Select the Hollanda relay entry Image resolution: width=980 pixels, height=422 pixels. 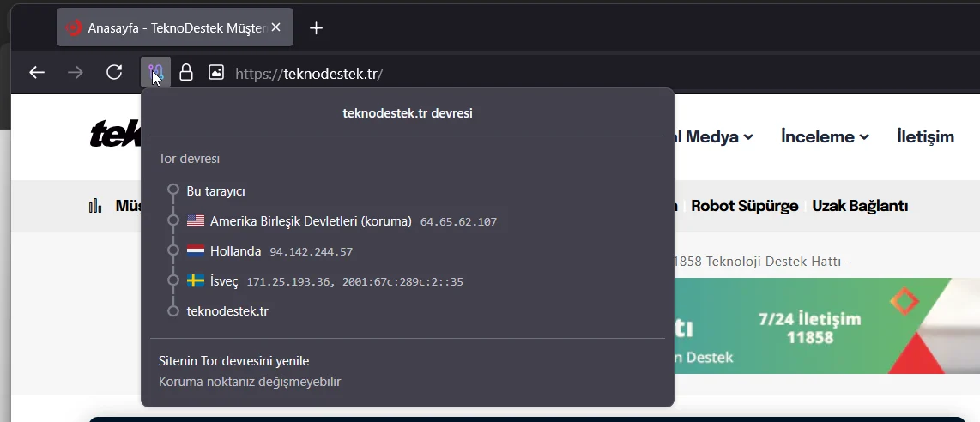236,251
